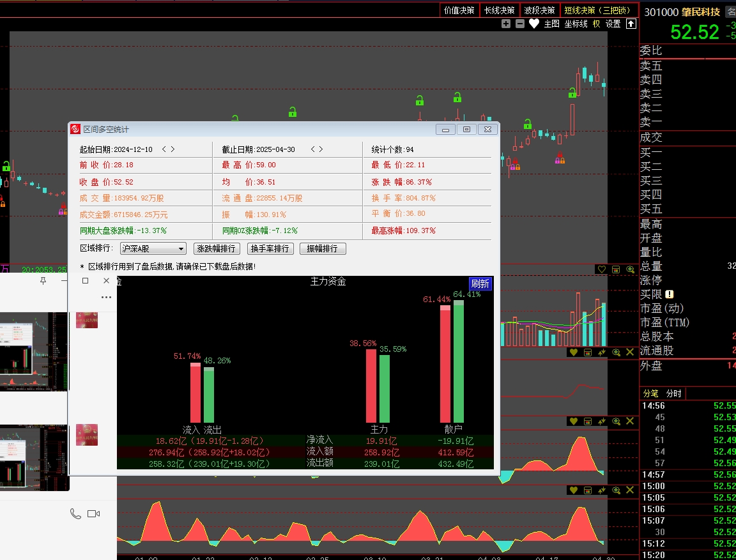Click the 区间多空统计 dialog logo icon
Image resolution: width=736 pixels, height=560 pixels.
click(x=75, y=129)
